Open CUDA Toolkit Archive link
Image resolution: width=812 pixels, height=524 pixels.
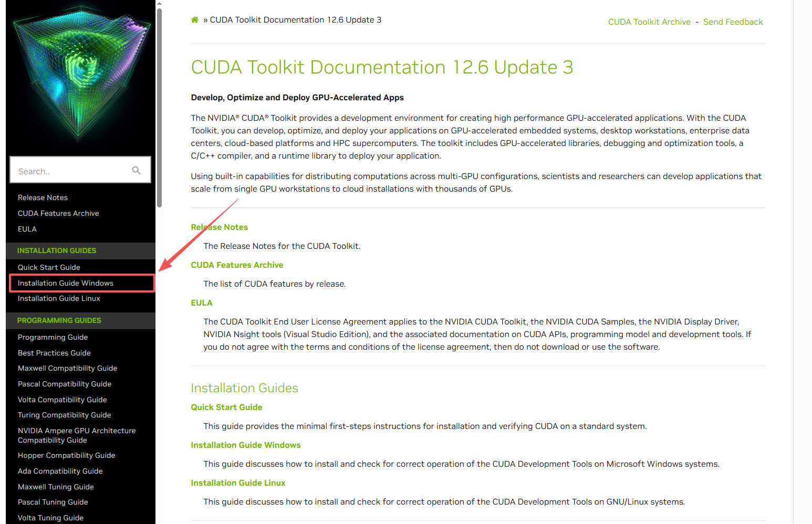pos(649,22)
